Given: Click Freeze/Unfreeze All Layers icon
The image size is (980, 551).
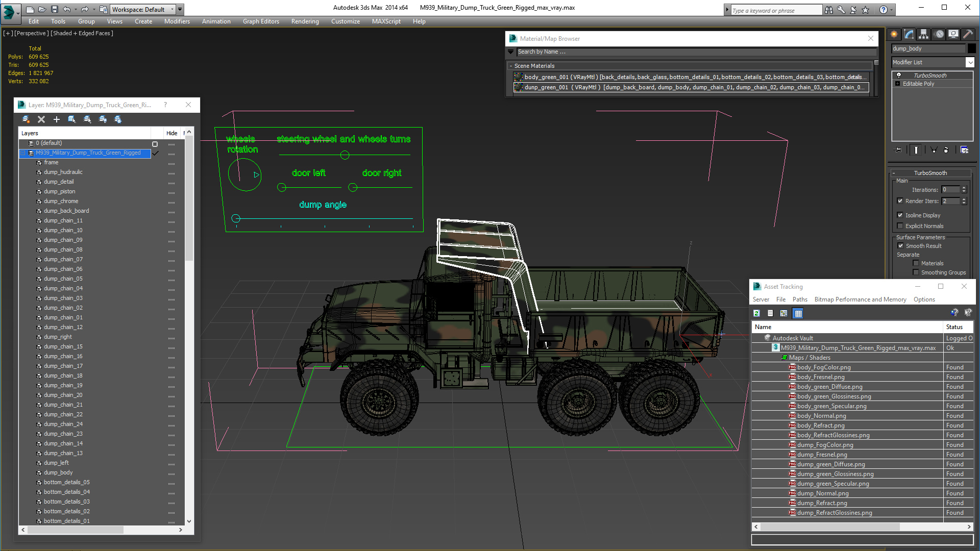Looking at the screenshot, I should click(118, 119).
